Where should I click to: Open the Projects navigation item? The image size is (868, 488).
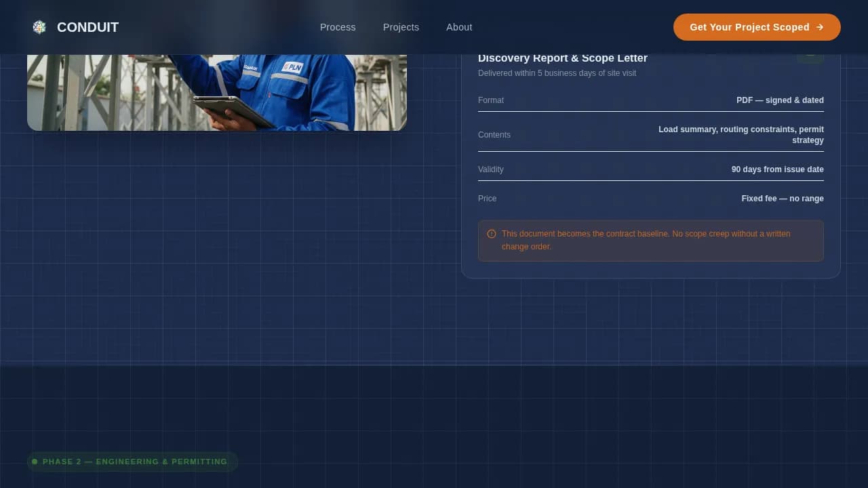point(401,27)
